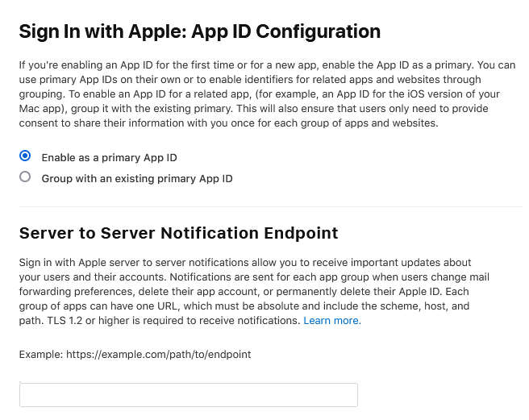The height and width of the screenshot is (420, 529).
Task: Select the Group with an existing primary App ID radio button
Action: [26, 177]
